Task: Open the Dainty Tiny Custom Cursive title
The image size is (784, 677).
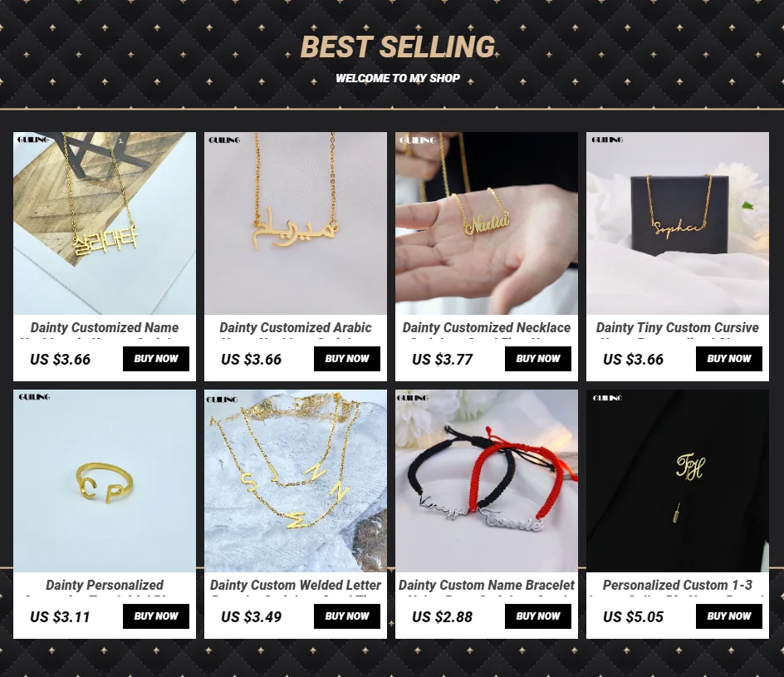Action: pos(678,328)
